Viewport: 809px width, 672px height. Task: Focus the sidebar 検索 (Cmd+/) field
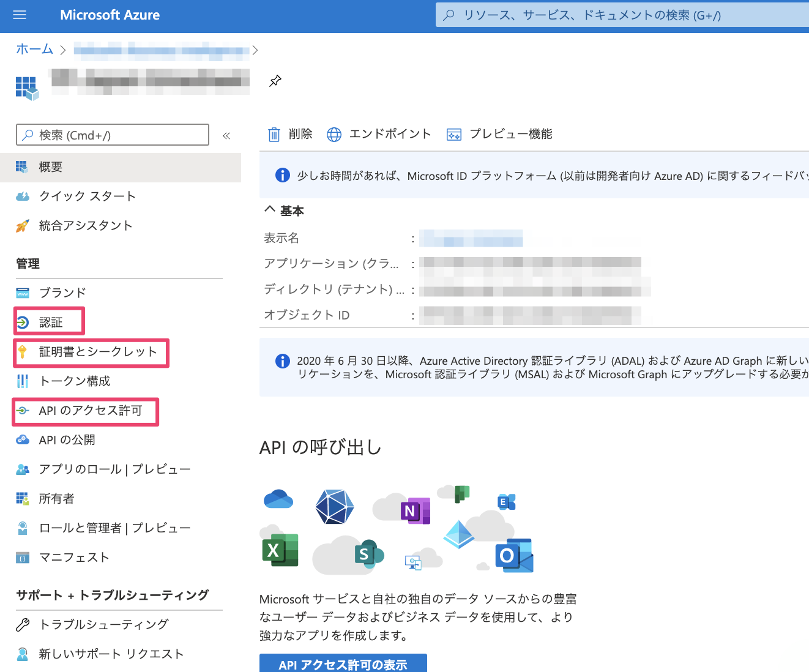tap(113, 135)
